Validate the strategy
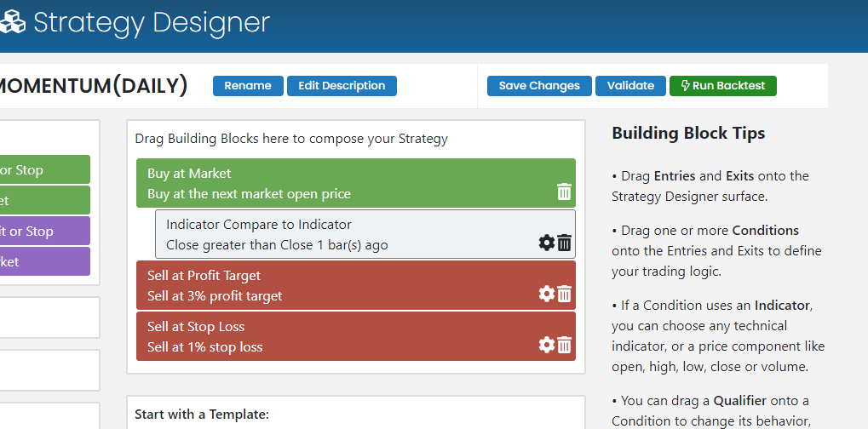 (x=630, y=86)
